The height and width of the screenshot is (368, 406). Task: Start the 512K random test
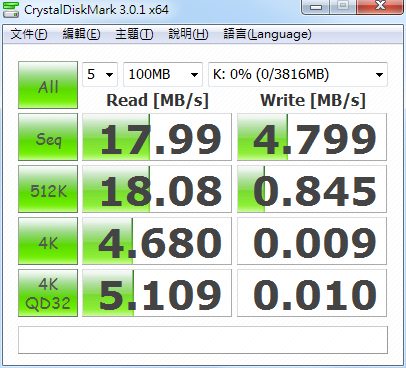tap(48, 189)
